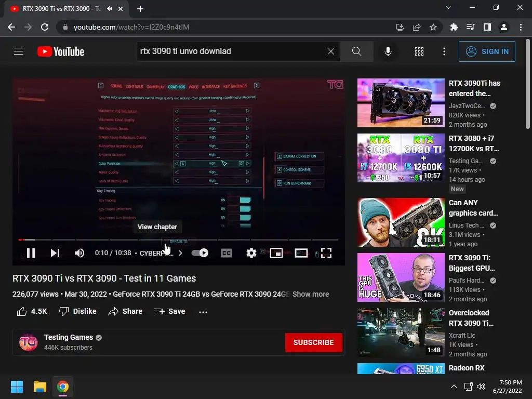
Task: Open the Testing Games channel name link
Action: [x=68, y=337]
